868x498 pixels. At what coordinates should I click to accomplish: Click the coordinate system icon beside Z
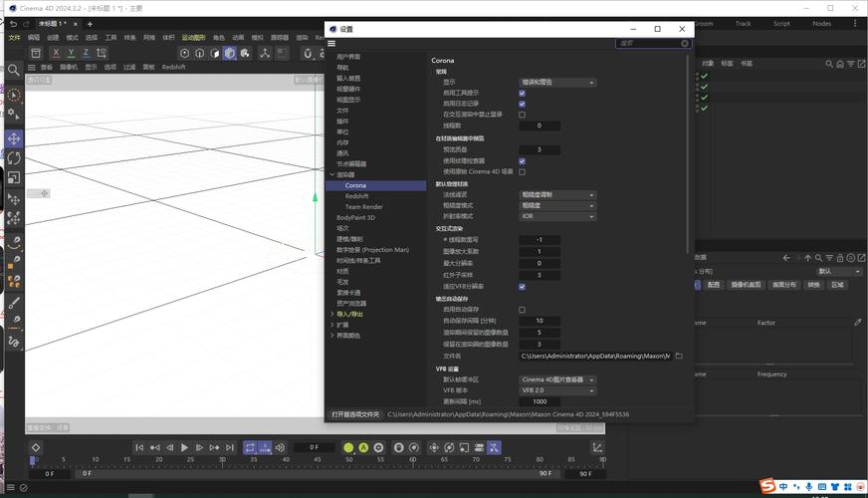click(102, 53)
